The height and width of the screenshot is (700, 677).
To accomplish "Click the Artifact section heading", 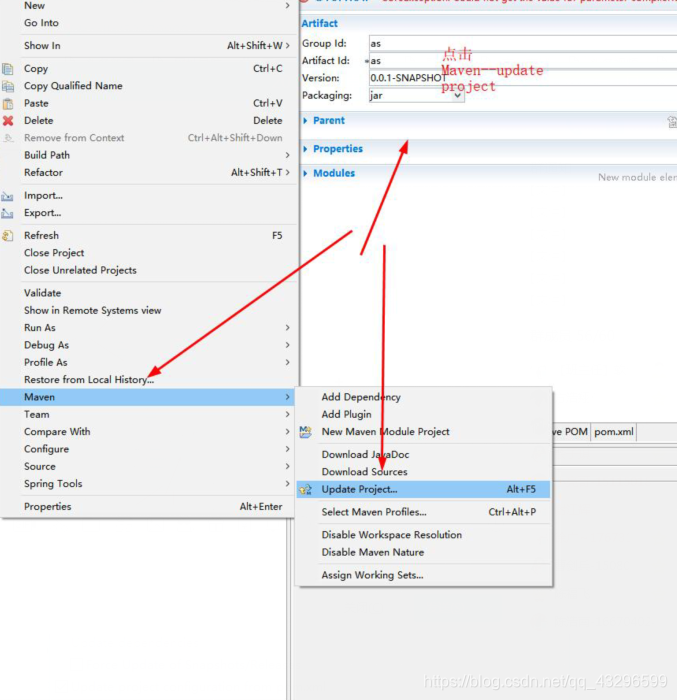I will coord(319,23).
